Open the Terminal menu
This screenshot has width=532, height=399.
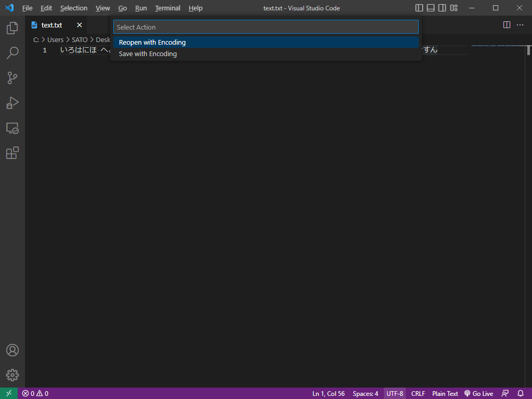[x=168, y=8]
